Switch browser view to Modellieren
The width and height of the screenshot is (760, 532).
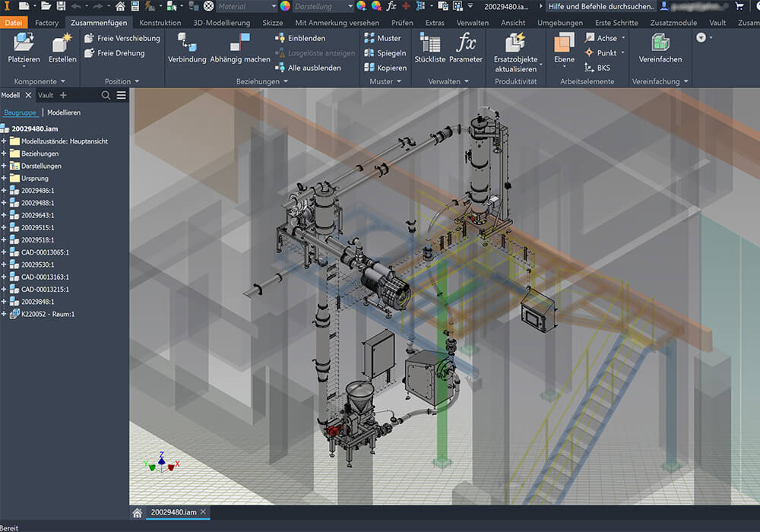point(64,113)
